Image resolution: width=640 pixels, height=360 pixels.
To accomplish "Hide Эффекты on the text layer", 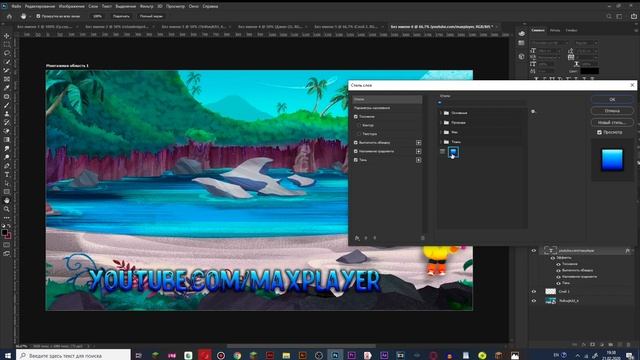I will pyautogui.click(x=553, y=258).
